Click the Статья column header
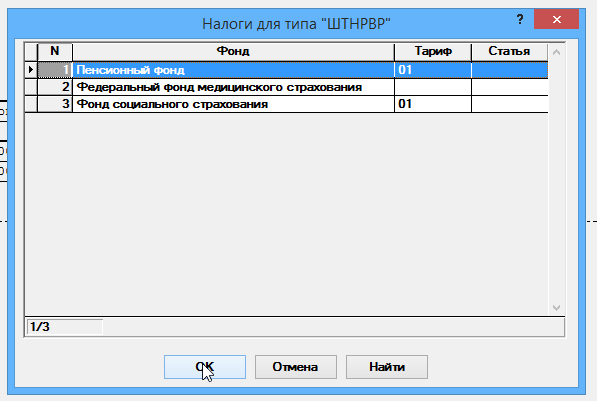Viewport: 597px width, 401px height. point(509,51)
